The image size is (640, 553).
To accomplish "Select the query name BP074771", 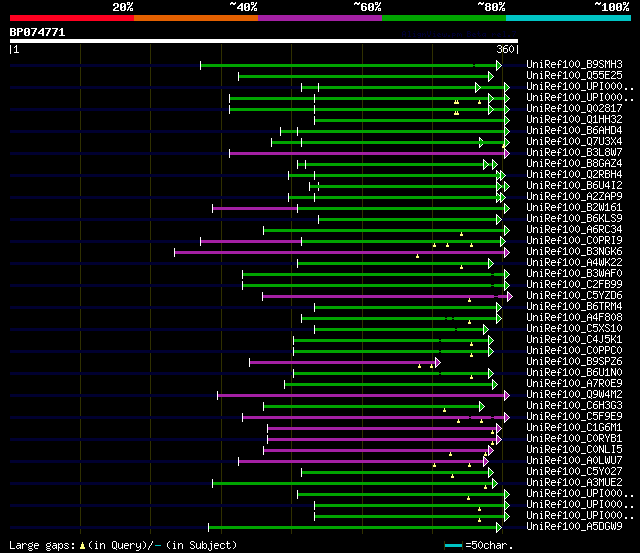I will [x=37, y=32].
